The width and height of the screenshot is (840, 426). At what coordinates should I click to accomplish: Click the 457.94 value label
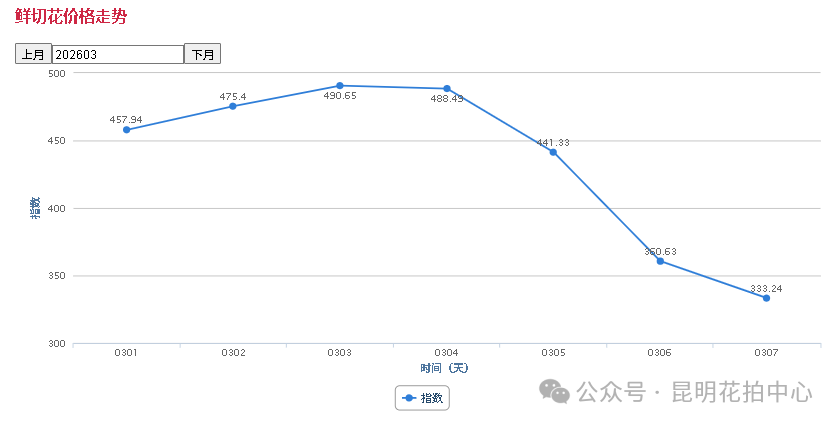coord(126,119)
